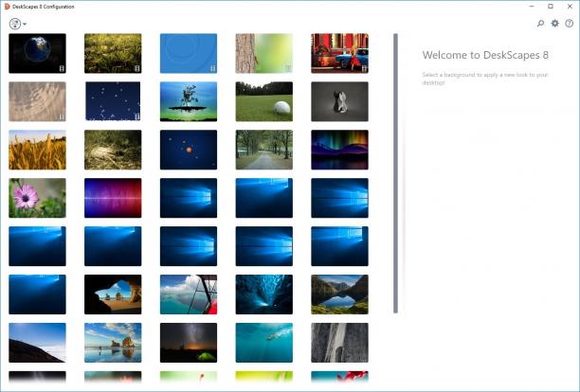Select the sepia dried grass background
Viewport: 580px width, 392px height.
pos(113,150)
